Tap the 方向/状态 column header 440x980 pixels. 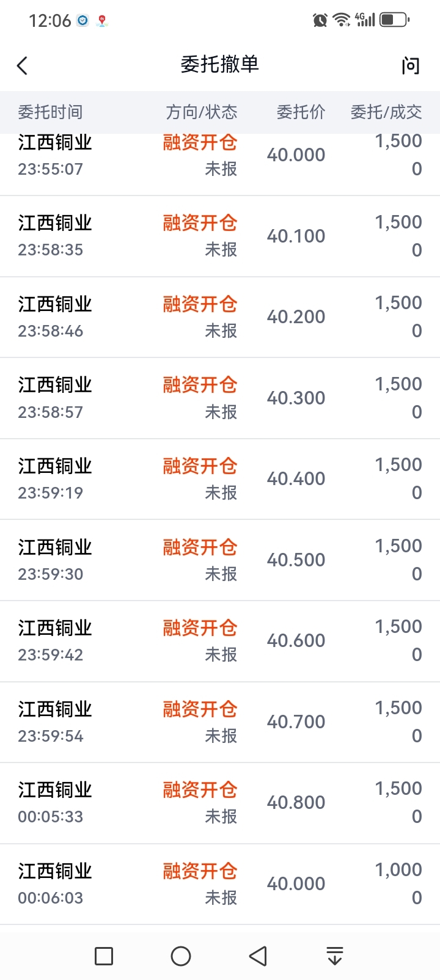coord(201,112)
